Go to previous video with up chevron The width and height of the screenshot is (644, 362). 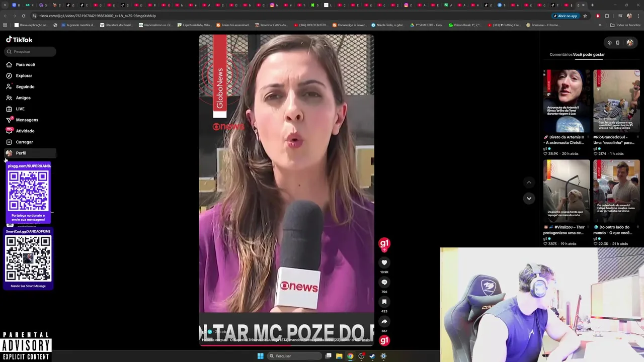(x=529, y=182)
